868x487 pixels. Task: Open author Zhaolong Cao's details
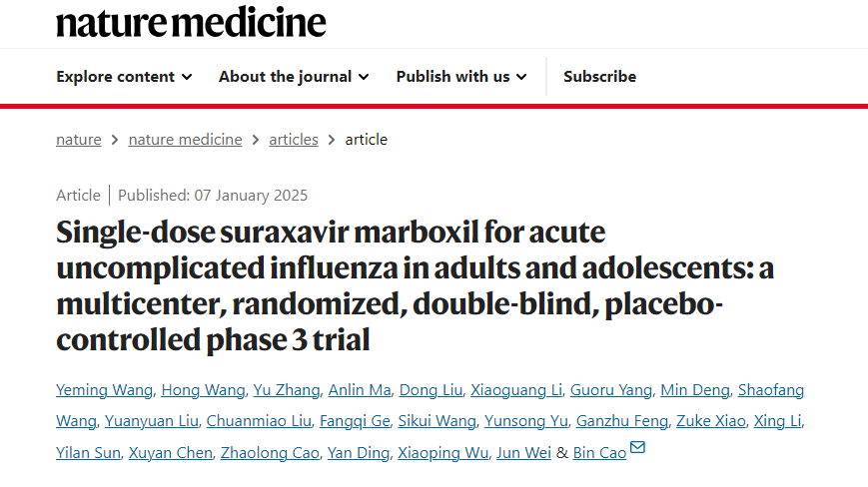pyautogui.click(x=270, y=453)
